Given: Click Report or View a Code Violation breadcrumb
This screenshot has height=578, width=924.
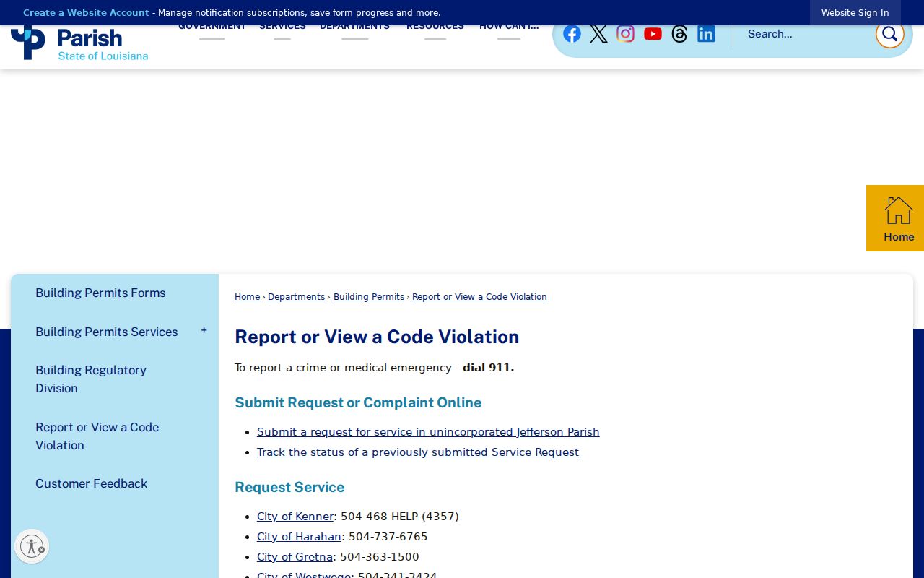Looking at the screenshot, I should (479, 297).
